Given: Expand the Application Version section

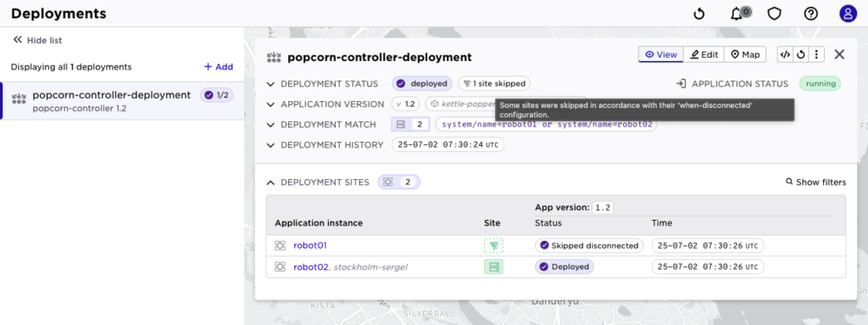Looking at the screenshot, I should coord(270,104).
